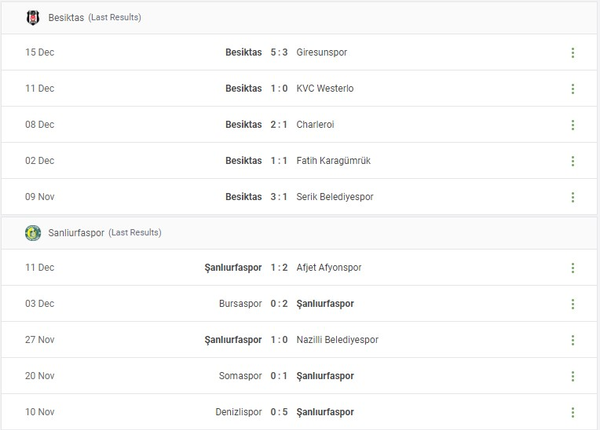Open more options for Nazilli Belediyespor match

coord(573,340)
